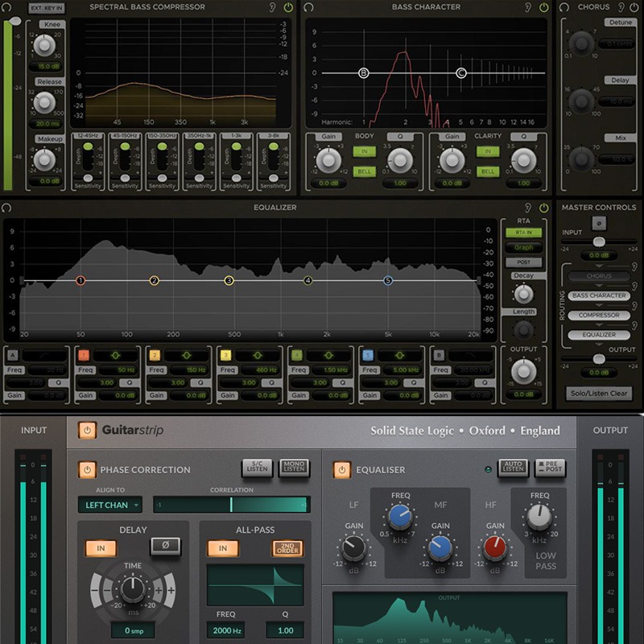Click the Solo/Listen Clear button

coord(599,394)
